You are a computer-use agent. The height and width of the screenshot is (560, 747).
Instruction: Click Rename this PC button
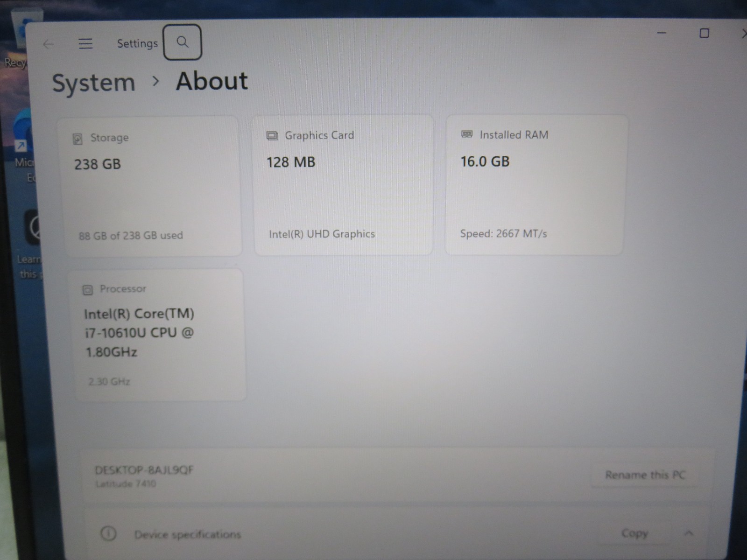coord(645,475)
